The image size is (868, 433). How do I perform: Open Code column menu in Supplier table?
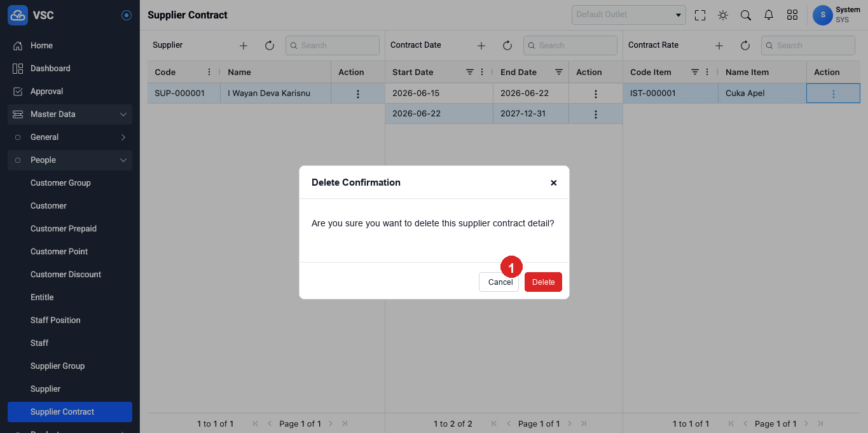(209, 72)
